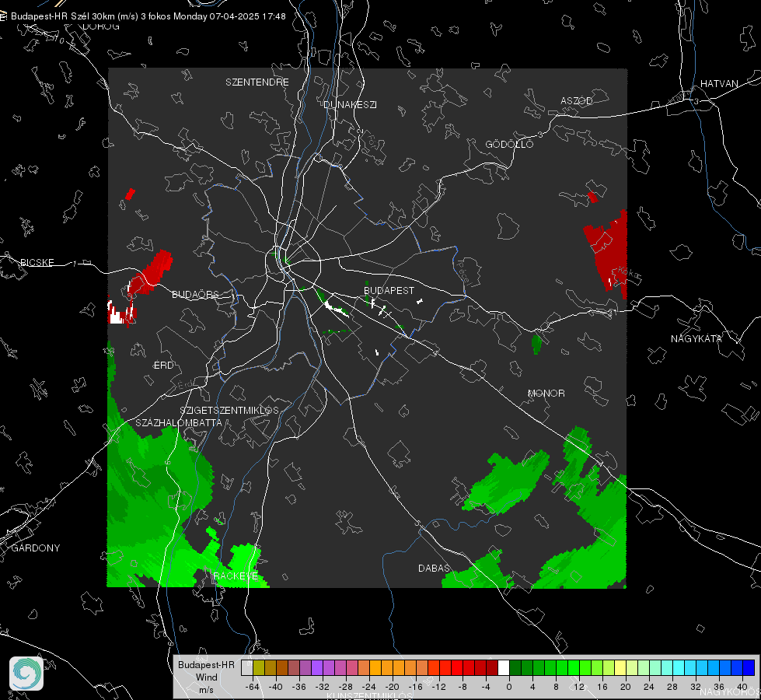This screenshot has height=700, width=761.
Task: Click the '-64' legend scale value
Action: (253, 687)
